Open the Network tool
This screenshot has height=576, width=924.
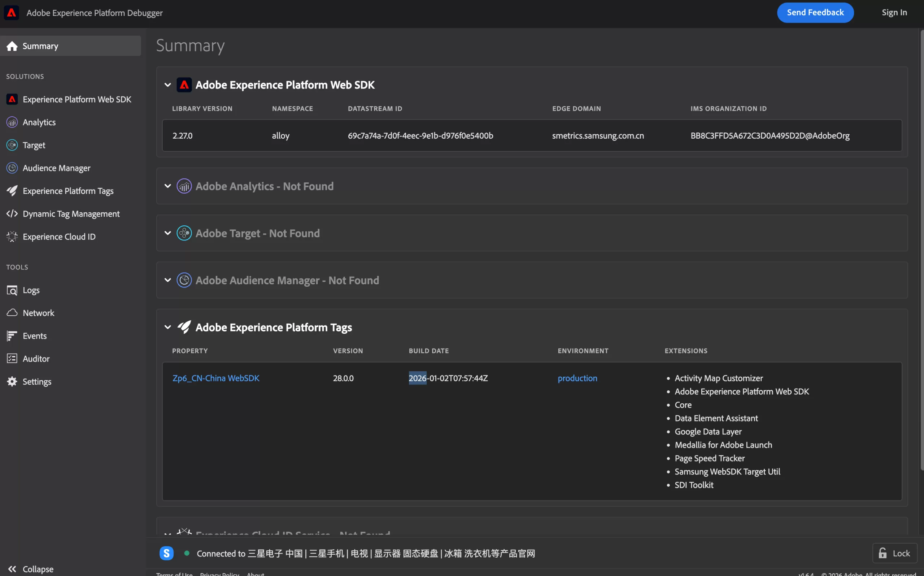pos(38,312)
